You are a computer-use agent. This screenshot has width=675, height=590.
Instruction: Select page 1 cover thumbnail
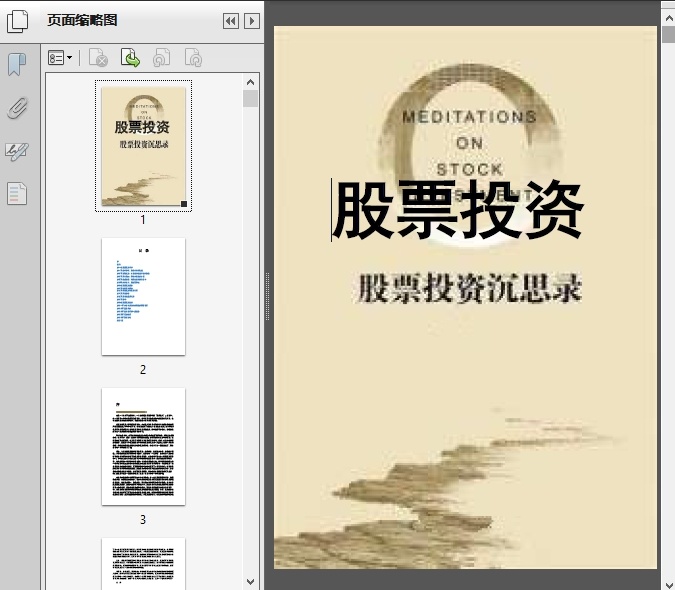143,146
